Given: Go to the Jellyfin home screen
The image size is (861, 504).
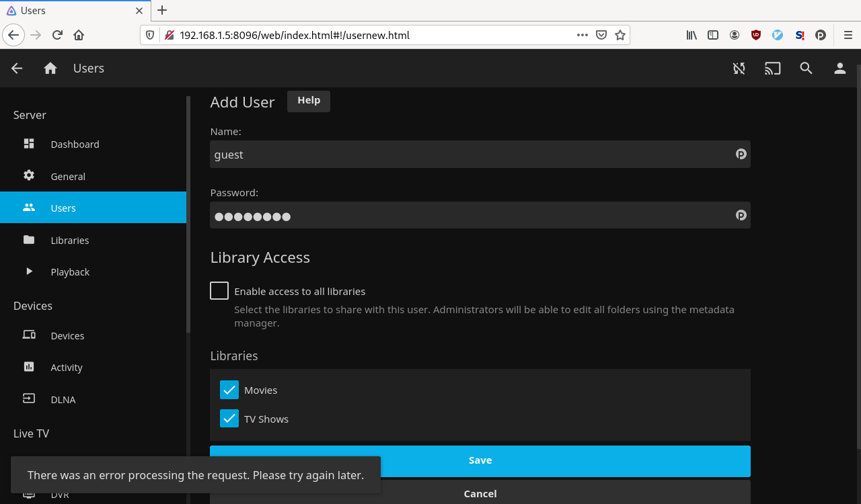Looking at the screenshot, I should tap(50, 68).
